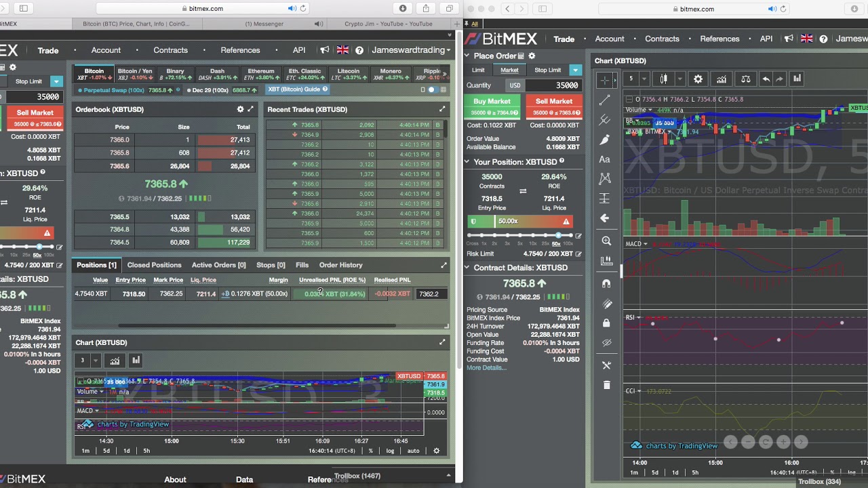
Task: Expand Orderbook panel to fullscreen
Action: tap(250, 109)
